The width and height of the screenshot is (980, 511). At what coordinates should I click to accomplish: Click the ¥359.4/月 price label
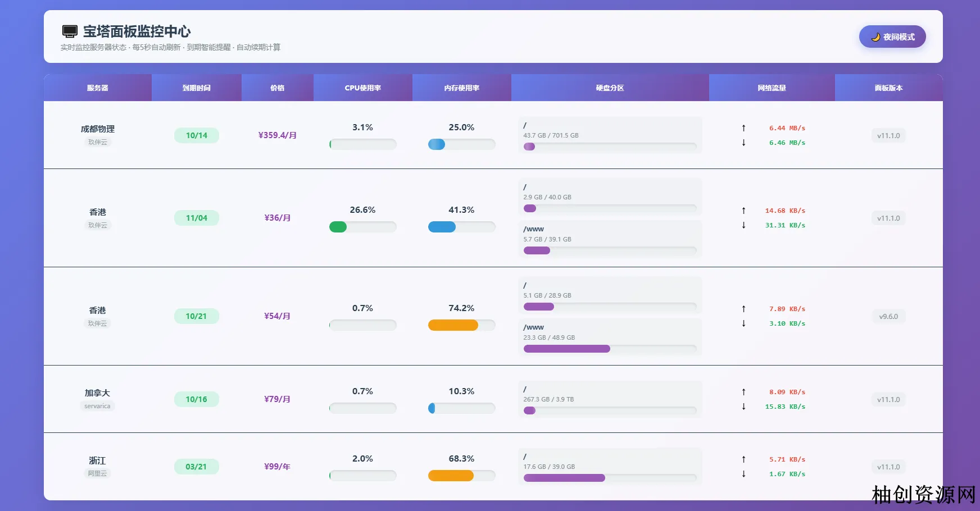[x=277, y=135]
